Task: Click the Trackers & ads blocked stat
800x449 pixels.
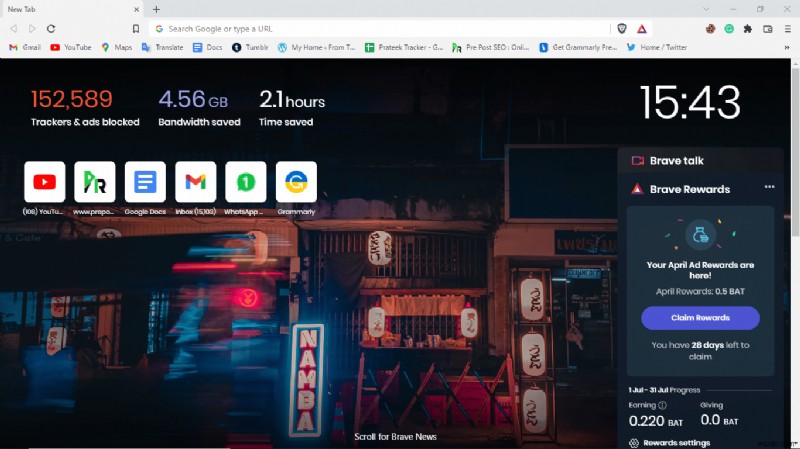Action: click(85, 107)
